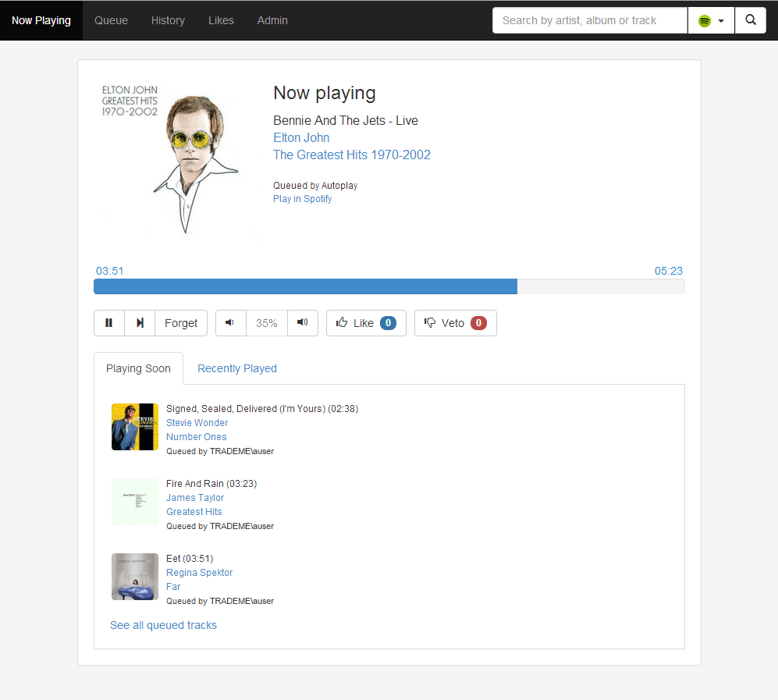Open Elton John artist link
The width and height of the screenshot is (778, 700).
click(x=301, y=138)
